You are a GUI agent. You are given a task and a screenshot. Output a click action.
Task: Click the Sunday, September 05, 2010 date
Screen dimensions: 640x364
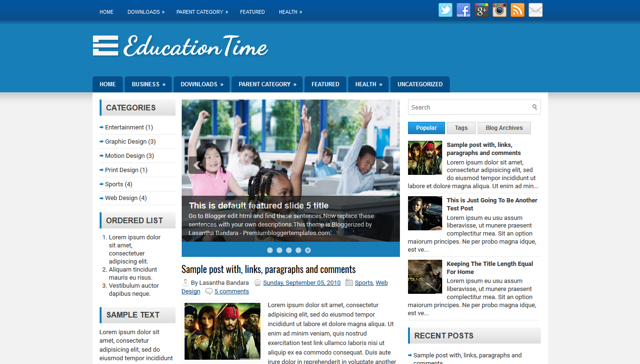(x=302, y=282)
